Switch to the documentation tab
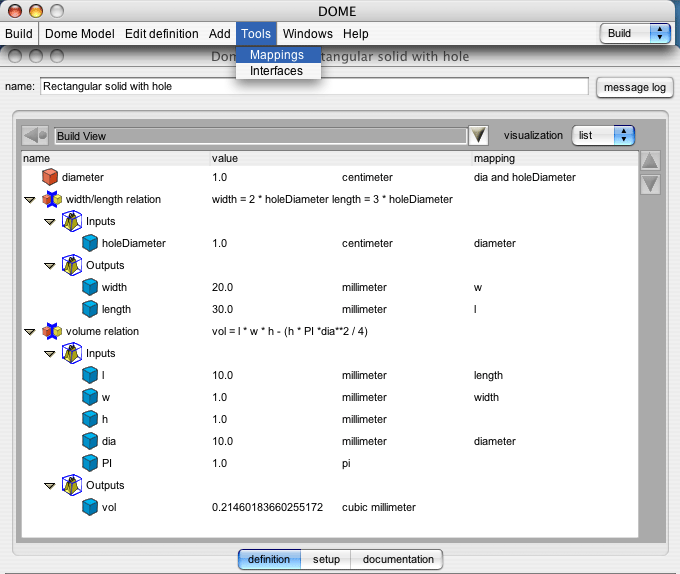This screenshot has width=680, height=574. (x=398, y=559)
